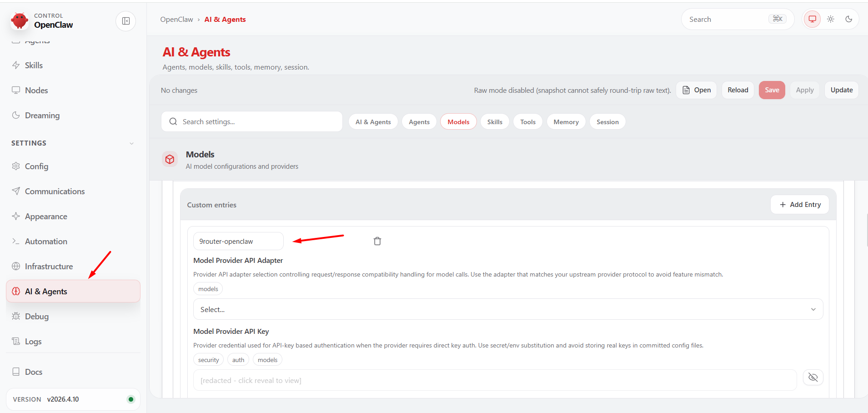
Task: Select the Memory settings tab
Action: click(x=566, y=122)
